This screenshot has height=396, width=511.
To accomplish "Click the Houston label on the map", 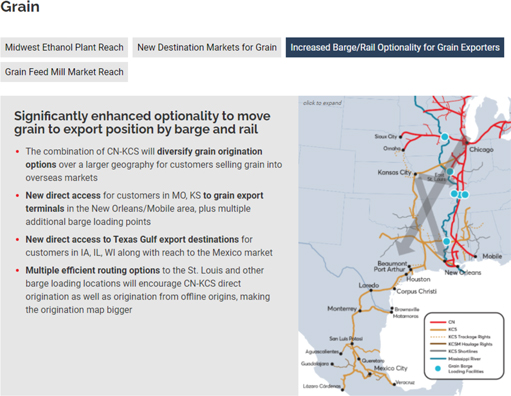I will point(418,279).
